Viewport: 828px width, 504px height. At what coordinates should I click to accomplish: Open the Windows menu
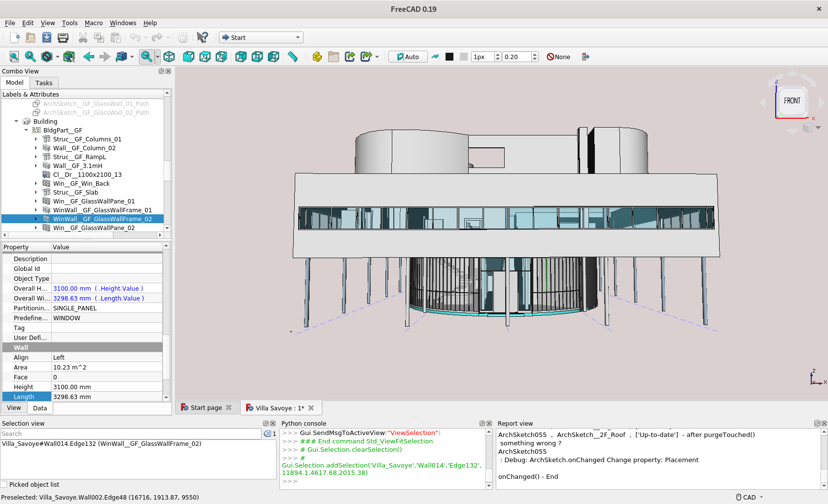click(x=123, y=23)
